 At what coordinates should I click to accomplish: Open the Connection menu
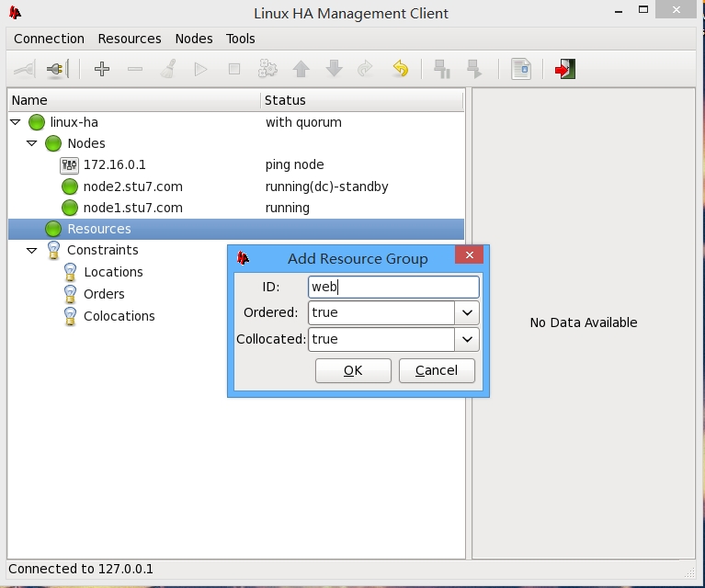(x=49, y=39)
